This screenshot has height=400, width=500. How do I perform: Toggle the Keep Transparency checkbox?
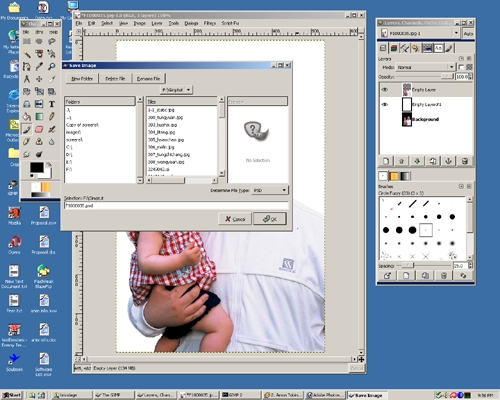pyautogui.click(x=461, y=67)
